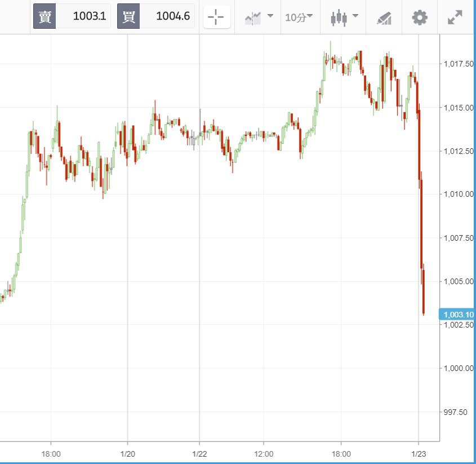Click the candlestick chart type icon
The height and width of the screenshot is (464, 476).
339,18
